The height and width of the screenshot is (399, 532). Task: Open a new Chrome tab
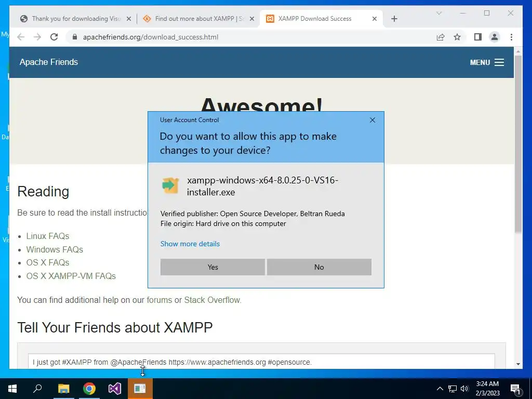[x=394, y=19]
